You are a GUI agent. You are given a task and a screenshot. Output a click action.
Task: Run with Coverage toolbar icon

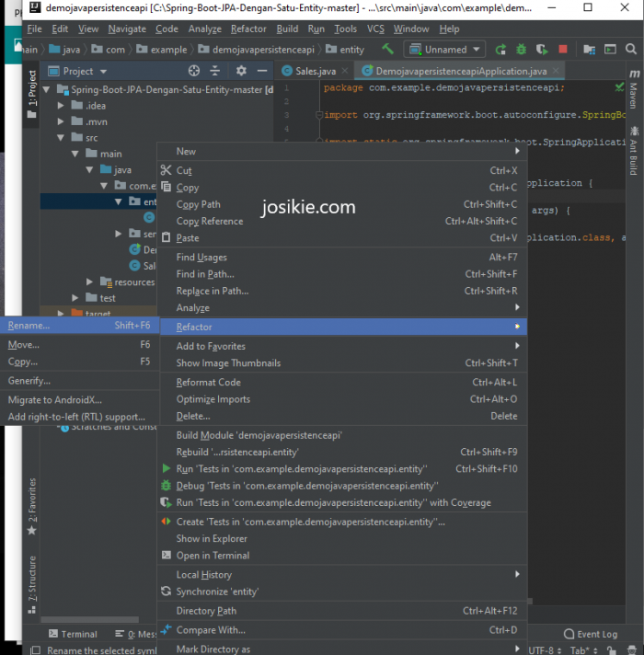(542, 50)
